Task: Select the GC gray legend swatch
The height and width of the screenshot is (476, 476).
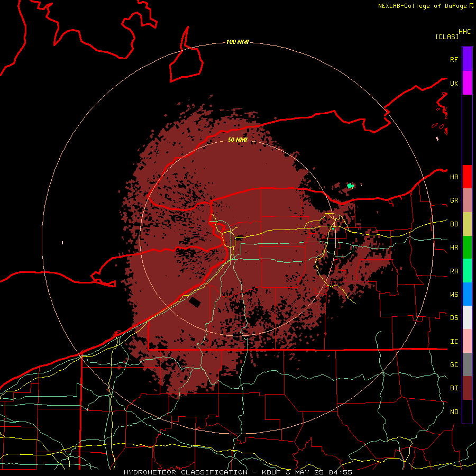Action: click(467, 364)
